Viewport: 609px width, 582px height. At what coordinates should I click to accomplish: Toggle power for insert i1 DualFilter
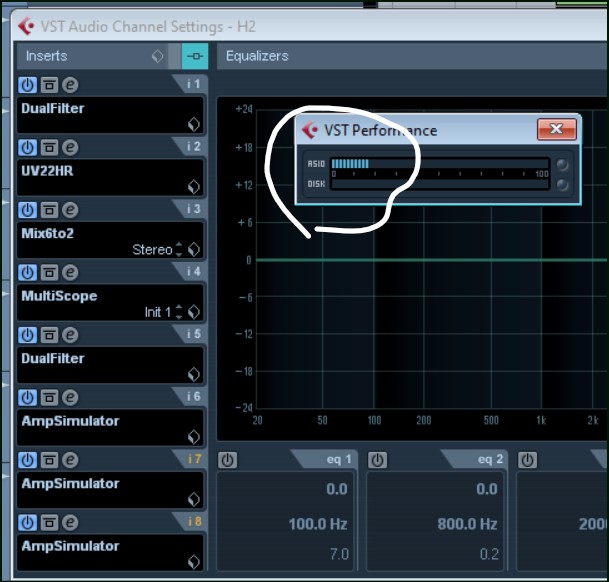[x=28, y=85]
